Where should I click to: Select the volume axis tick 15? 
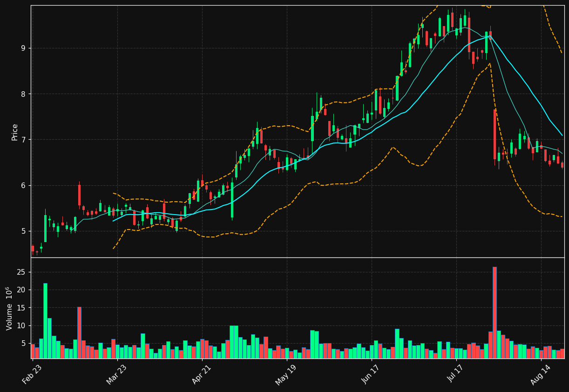point(22,307)
